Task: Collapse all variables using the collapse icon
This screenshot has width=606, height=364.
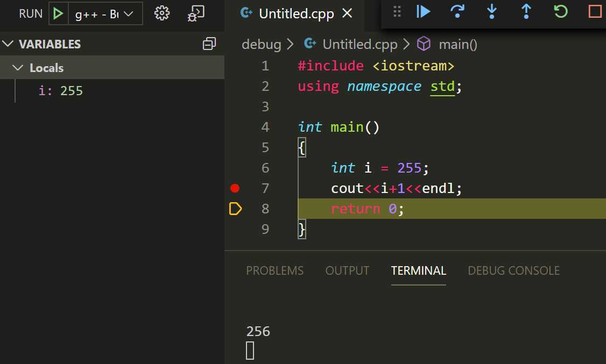Action: (209, 44)
